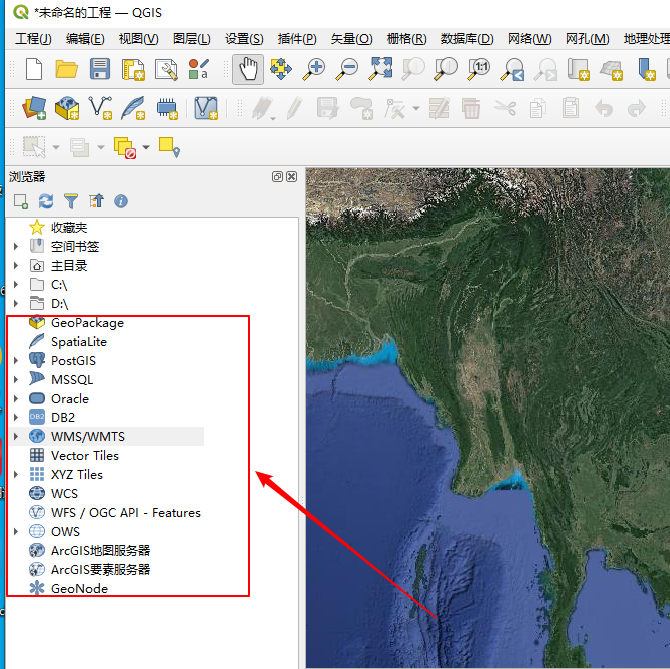Open the 矢量(O) menu
The height and width of the screenshot is (669, 670).
(351, 39)
